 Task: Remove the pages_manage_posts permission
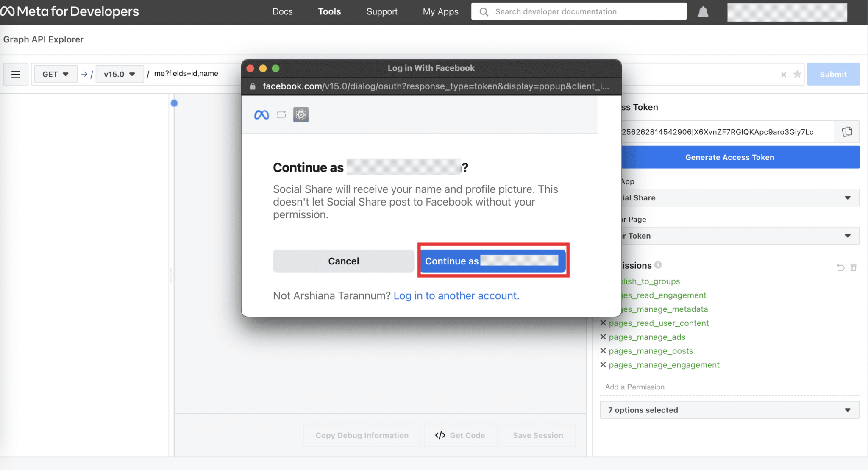tap(604, 350)
